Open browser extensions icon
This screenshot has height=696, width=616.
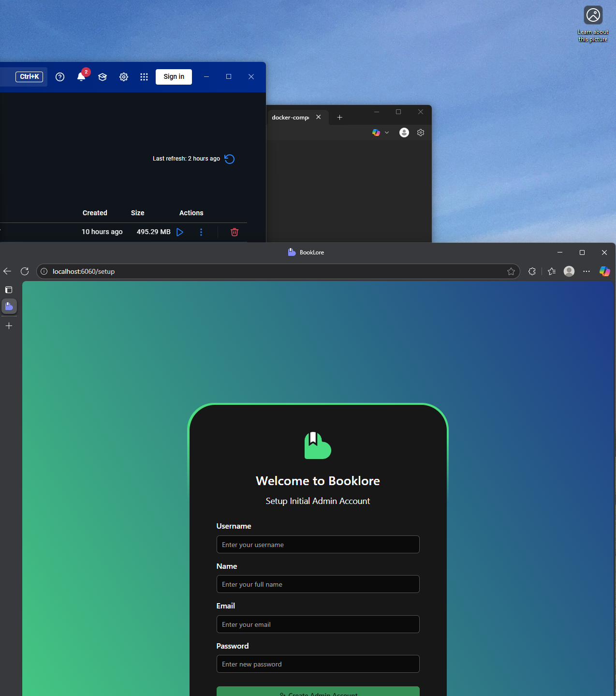tap(532, 271)
